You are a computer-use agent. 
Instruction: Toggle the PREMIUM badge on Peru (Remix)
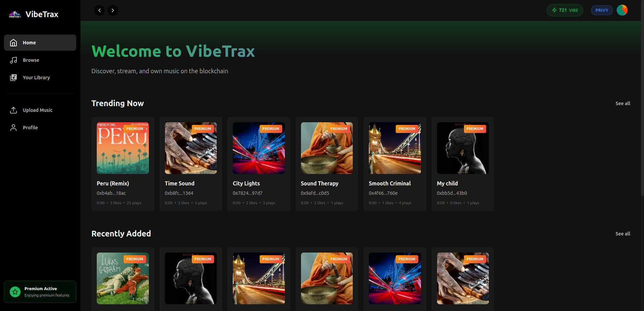135,129
